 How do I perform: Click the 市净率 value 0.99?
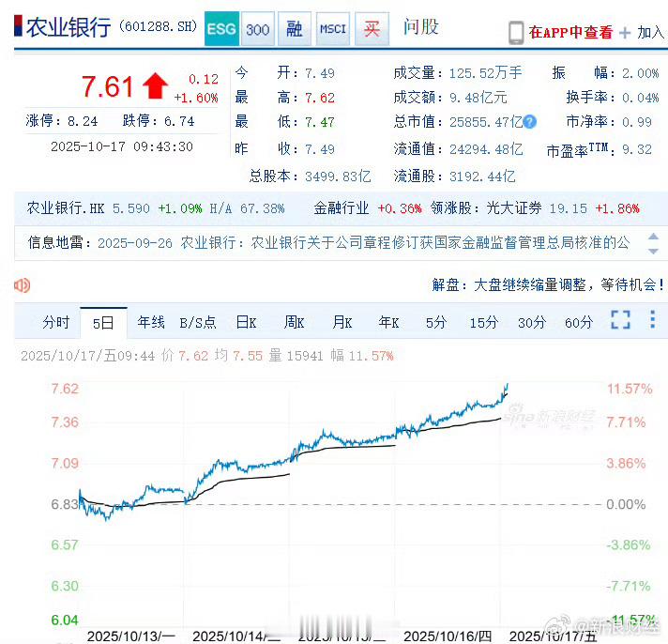click(636, 122)
